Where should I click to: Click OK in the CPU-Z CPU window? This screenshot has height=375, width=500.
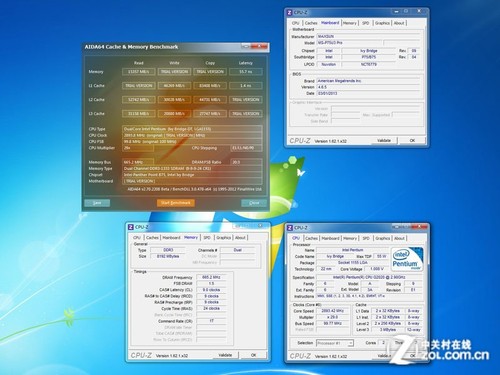[412, 356]
